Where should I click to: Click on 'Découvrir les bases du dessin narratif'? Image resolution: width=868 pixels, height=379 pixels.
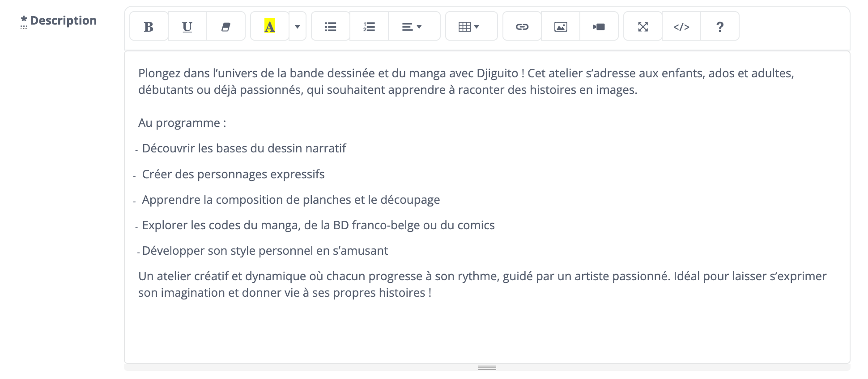click(244, 148)
